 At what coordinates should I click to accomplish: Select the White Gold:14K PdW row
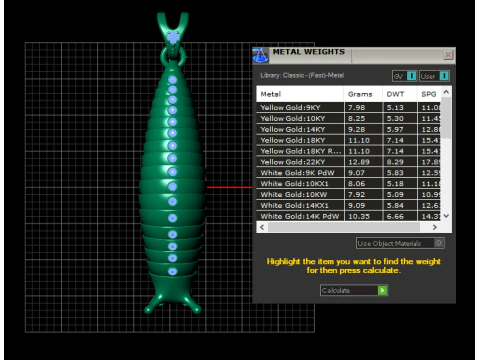(x=349, y=216)
